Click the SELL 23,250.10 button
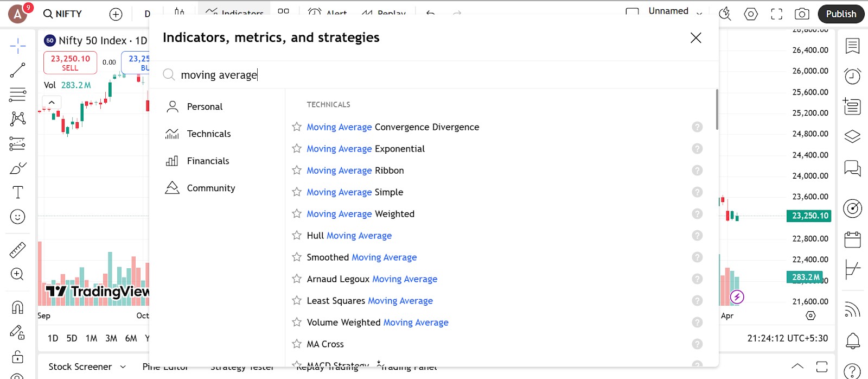Screen dimensions: 868x379 (70, 62)
